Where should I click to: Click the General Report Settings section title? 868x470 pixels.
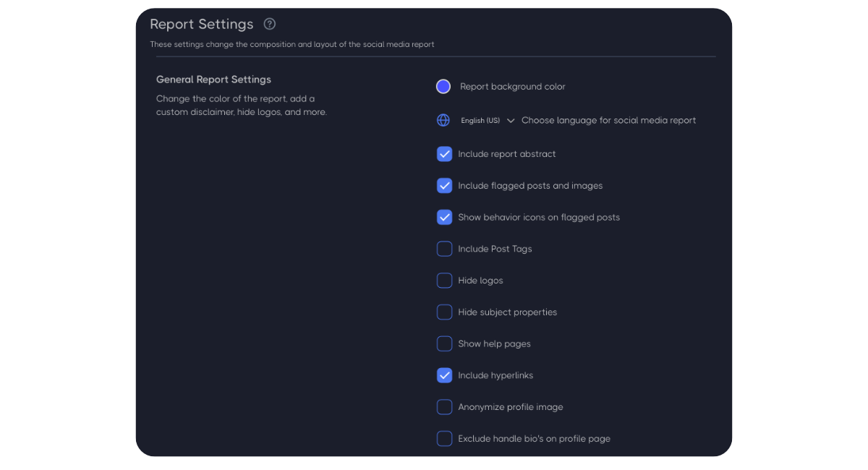pos(213,80)
